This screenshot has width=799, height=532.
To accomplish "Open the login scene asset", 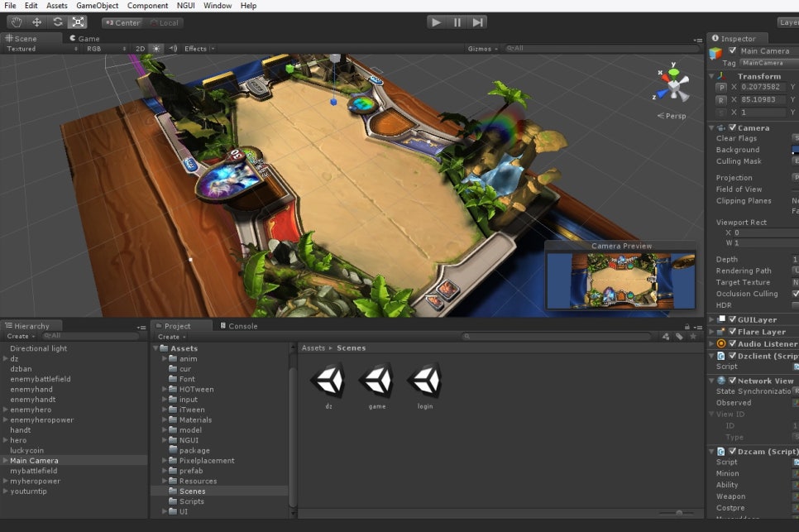I will click(423, 381).
